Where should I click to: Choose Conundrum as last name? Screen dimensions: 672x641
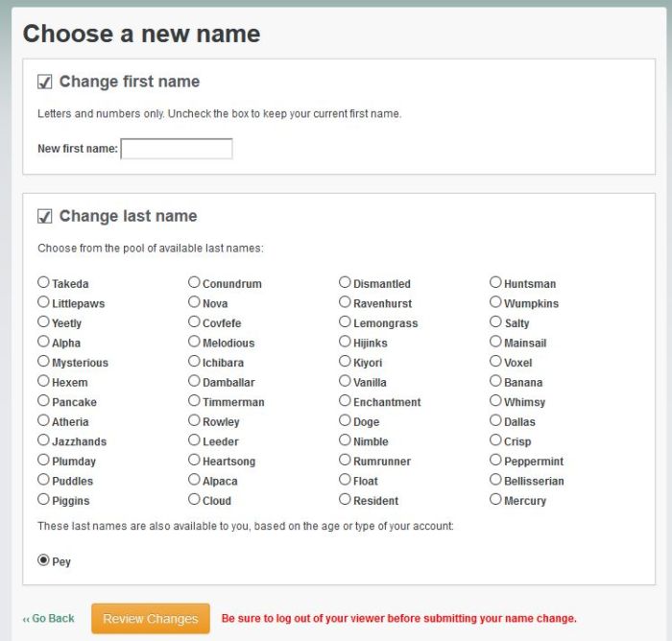(x=194, y=283)
